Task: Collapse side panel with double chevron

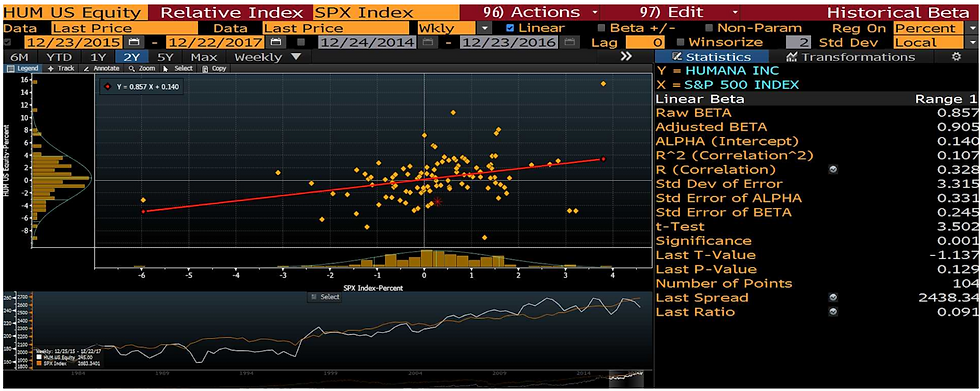Action: pos(626,57)
